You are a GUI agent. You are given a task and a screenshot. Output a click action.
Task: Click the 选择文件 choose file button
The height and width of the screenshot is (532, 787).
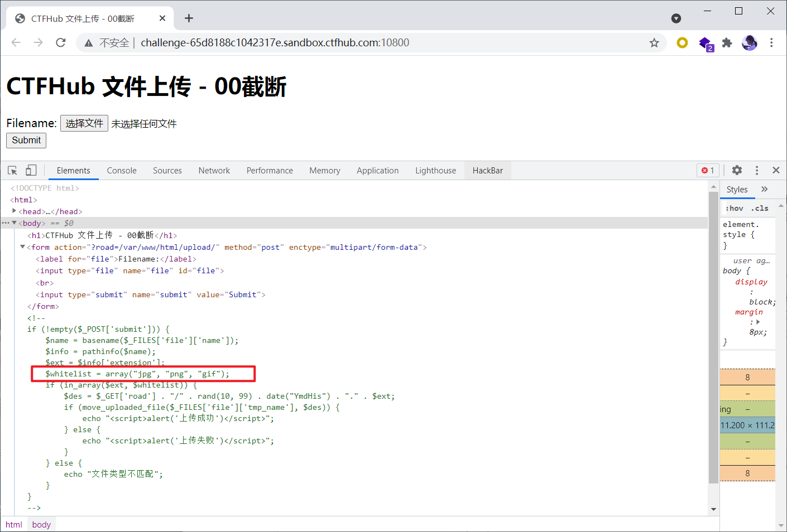[84, 123]
